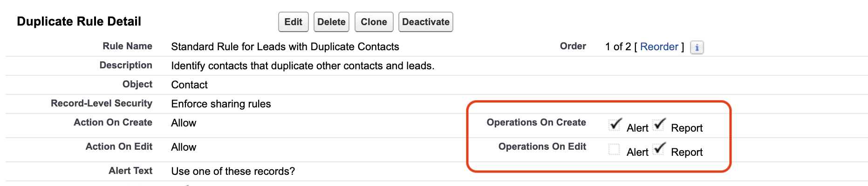Viewport: 868px width, 186px height.
Task: Click the Action On Edit 'Allow' value
Action: [184, 147]
